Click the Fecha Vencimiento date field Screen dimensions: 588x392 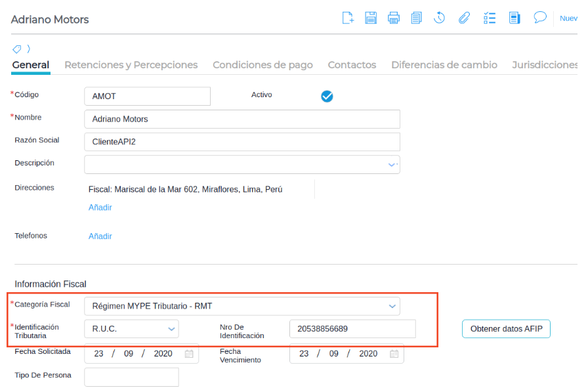pos(346,354)
